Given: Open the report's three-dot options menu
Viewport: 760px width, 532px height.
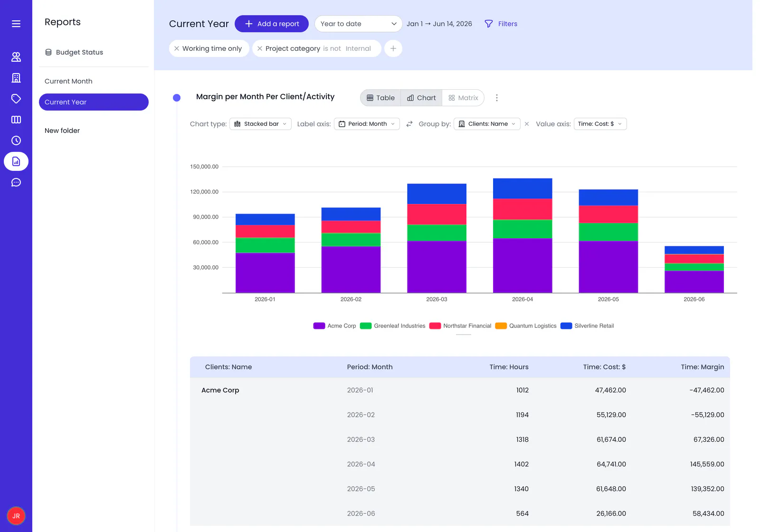Looking at the screenshot, I should pyautogui.click(x=497, y=98).
